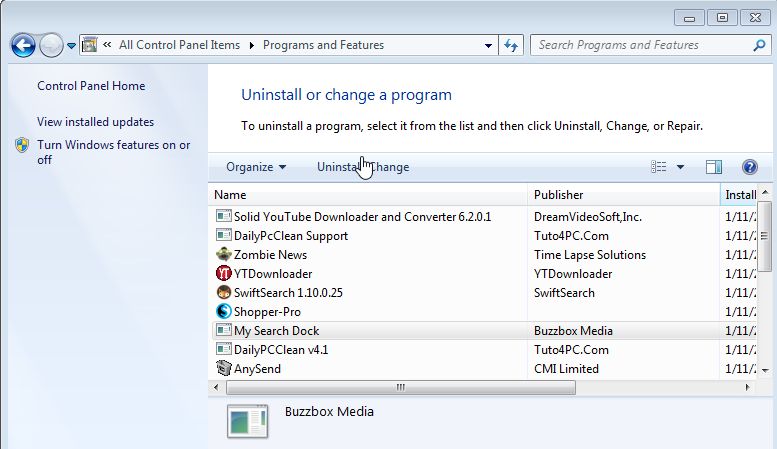The height and width of the screenshot is (449, 777).
Task: Click the horizontal scrollbar left arrow
Action: click(x=216, y=387)
